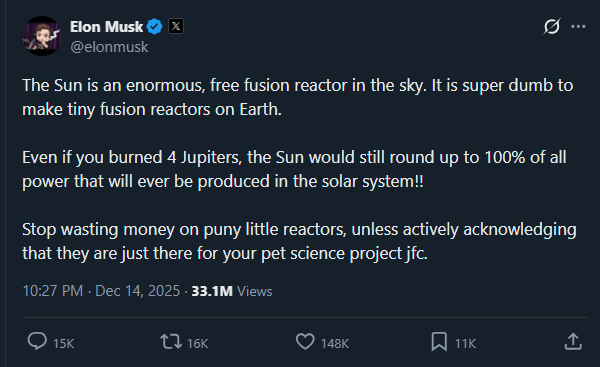Open share options via the upload arrow icon
The image size is (600, 367).
click(x=573, y=341)
